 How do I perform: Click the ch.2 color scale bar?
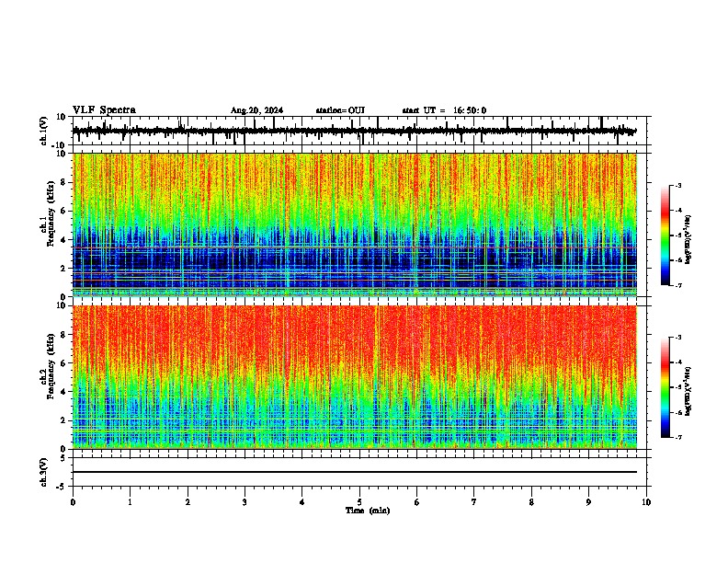[665, 387]
